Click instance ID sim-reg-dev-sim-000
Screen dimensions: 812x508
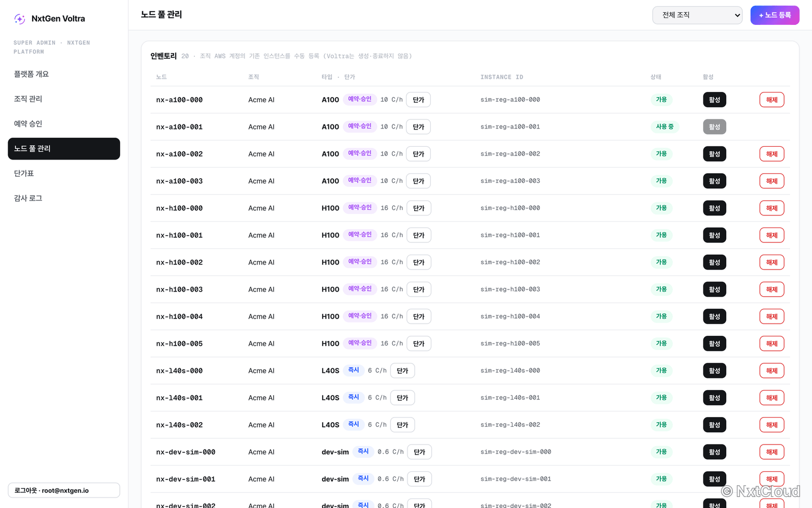(x=516, y=452)
